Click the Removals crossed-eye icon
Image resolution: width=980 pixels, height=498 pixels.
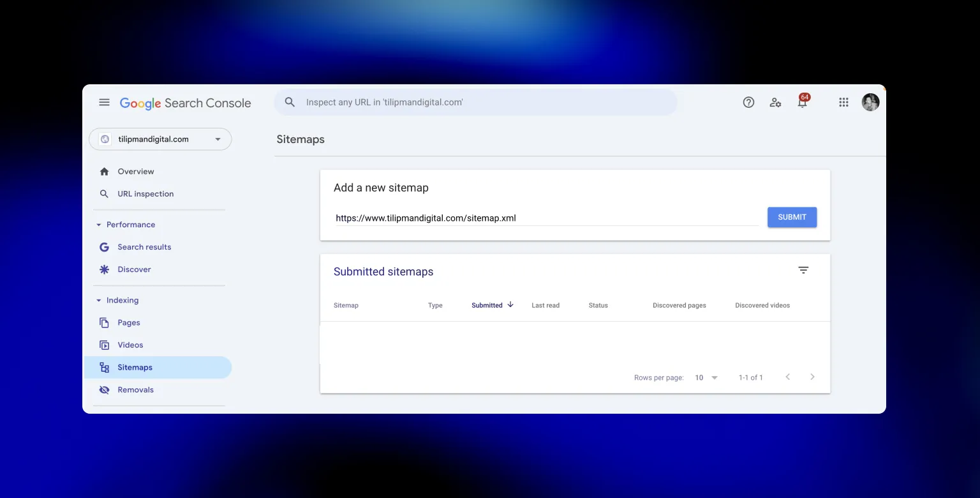tap(104, 389)
